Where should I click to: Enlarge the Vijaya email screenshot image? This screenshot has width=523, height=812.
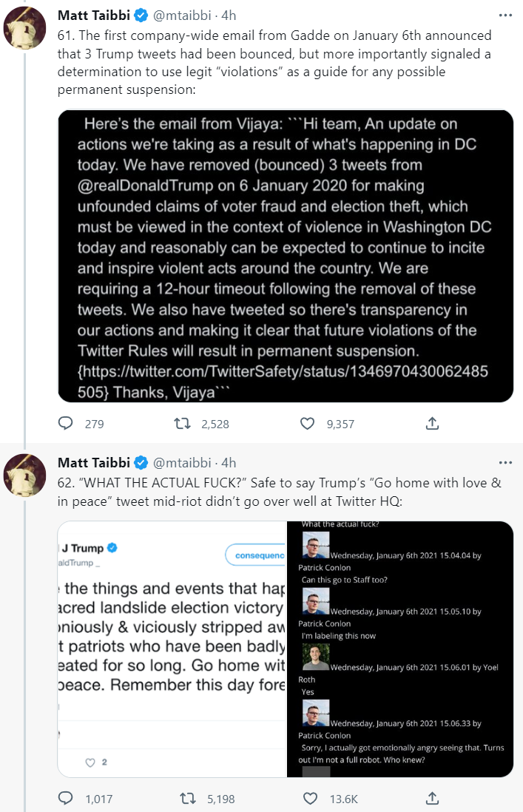coord(286,256)
